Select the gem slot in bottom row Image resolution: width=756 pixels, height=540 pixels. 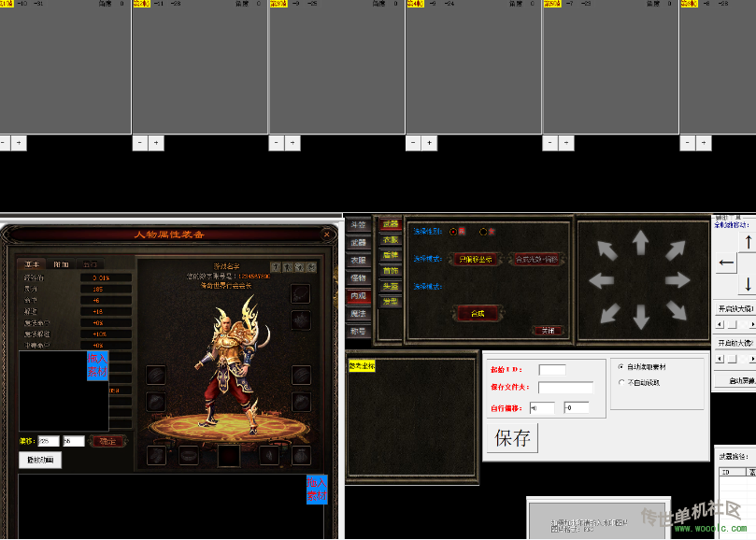pos(269,455)
